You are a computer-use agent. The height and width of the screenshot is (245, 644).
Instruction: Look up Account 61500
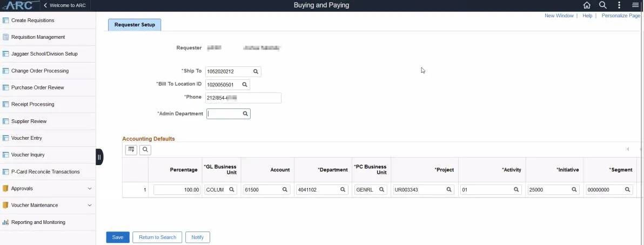pos(285,189)
